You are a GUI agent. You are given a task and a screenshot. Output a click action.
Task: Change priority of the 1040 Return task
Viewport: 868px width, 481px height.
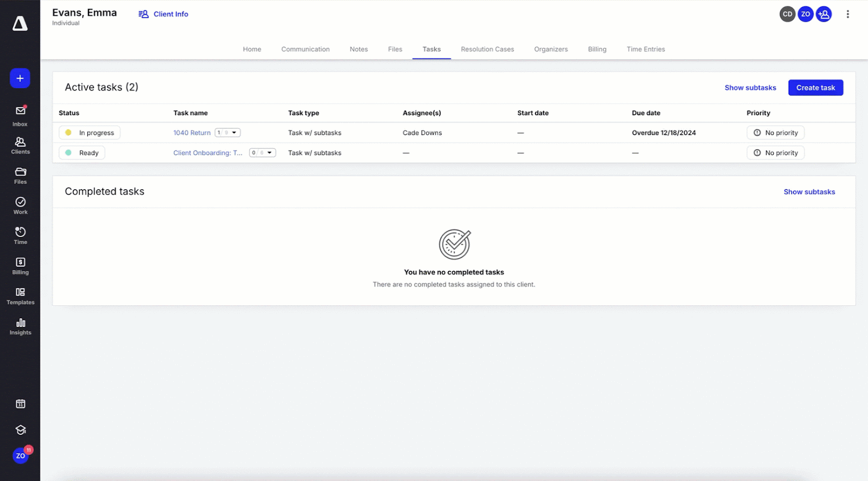pyautogui.click(x=775, y=133)
